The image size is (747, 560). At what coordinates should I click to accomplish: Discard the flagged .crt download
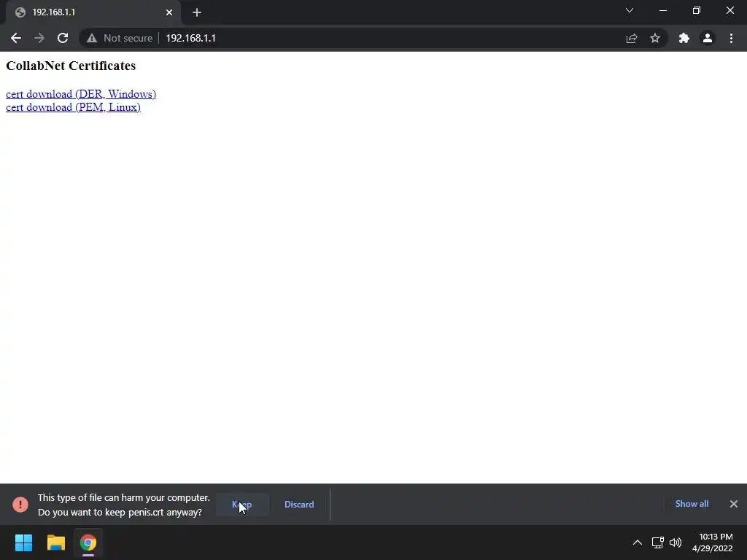coord(299,505)
